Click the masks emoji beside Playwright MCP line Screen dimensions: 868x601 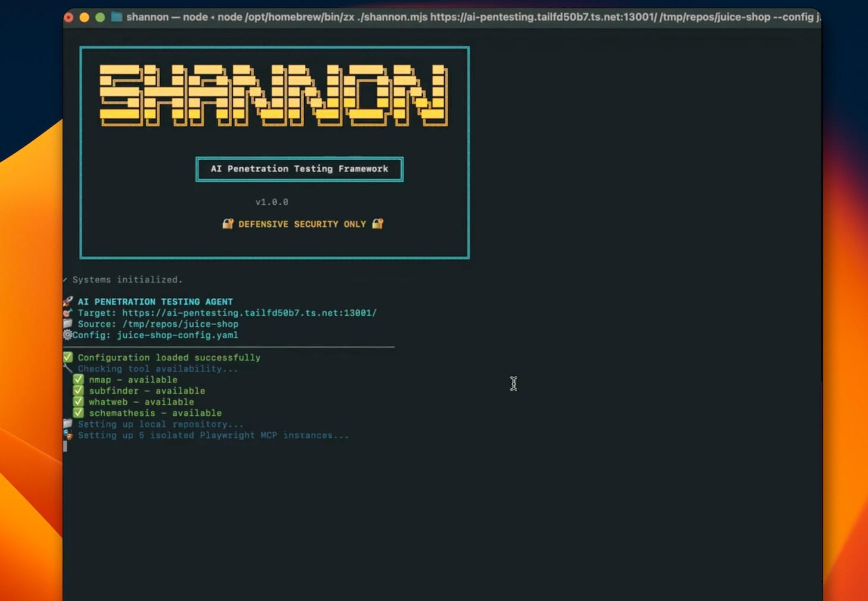point(68,435)
